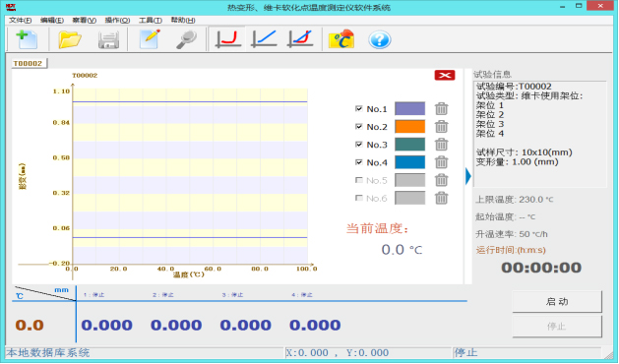Click the orange No.2 color swatch
This screenshot has width=619, height=364.
[x=409, y=127]
